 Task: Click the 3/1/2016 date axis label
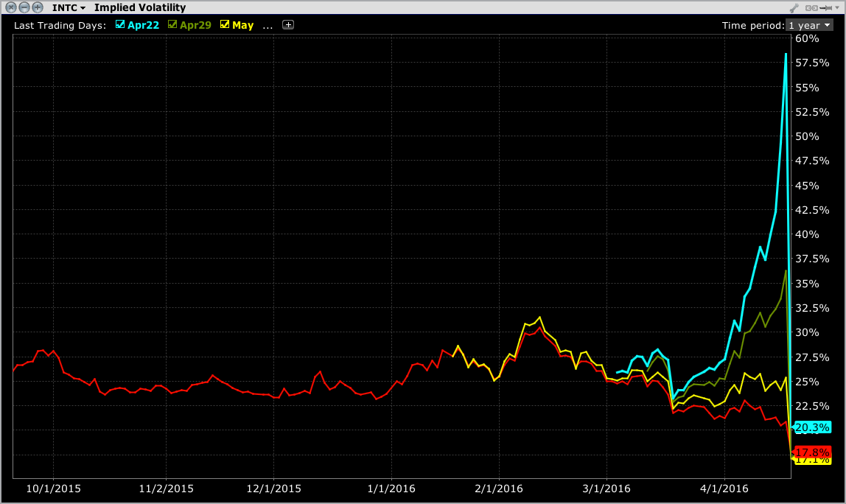606,489
